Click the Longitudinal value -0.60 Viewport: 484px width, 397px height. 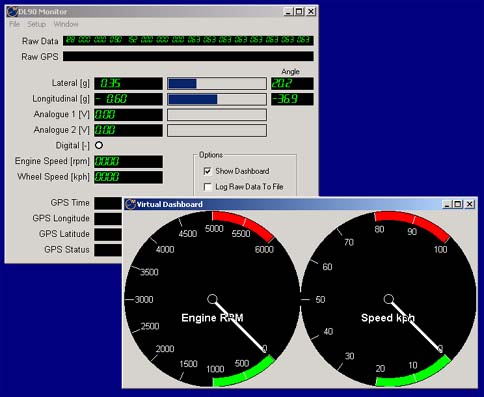128,99
